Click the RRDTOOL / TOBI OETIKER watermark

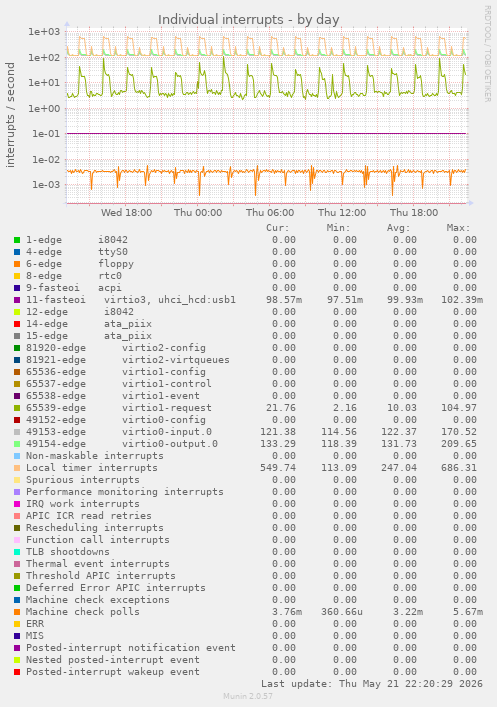click(488, 54)
